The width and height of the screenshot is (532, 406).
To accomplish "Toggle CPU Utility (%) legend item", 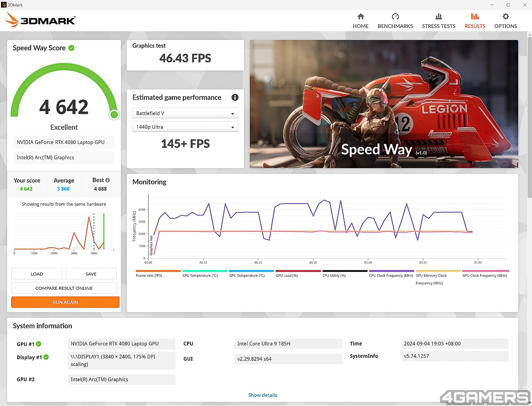I will coord(344,274).
